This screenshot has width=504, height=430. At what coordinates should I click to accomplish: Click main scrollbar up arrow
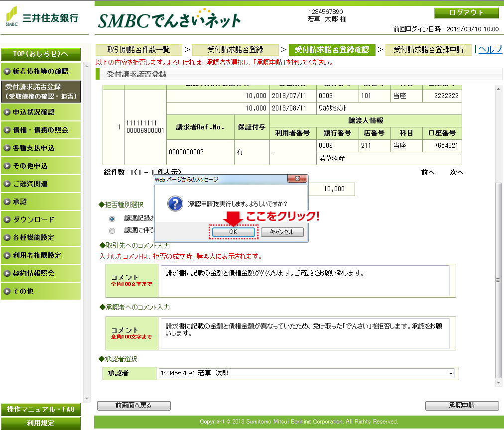[499, 89]
